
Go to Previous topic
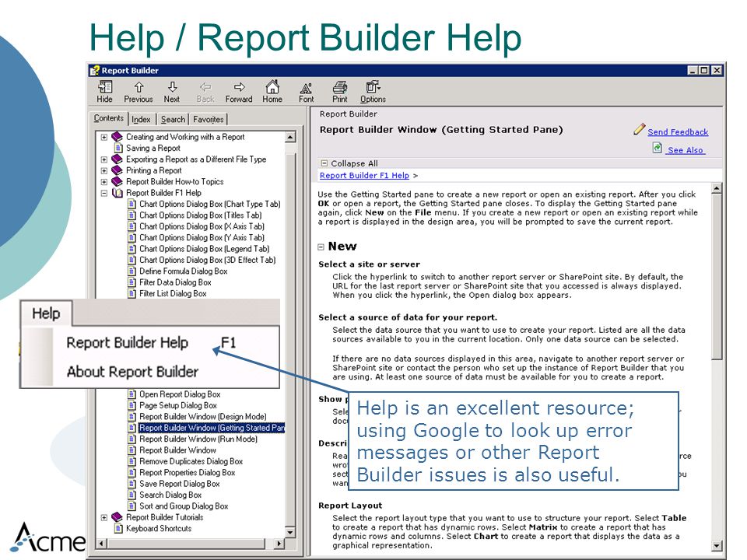pos(139,87)
